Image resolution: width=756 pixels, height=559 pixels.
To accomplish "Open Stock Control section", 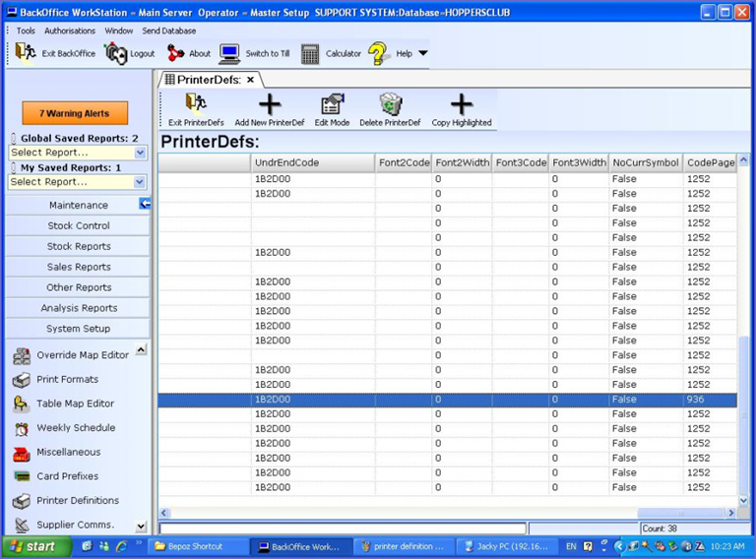I will tap(79, 226).
